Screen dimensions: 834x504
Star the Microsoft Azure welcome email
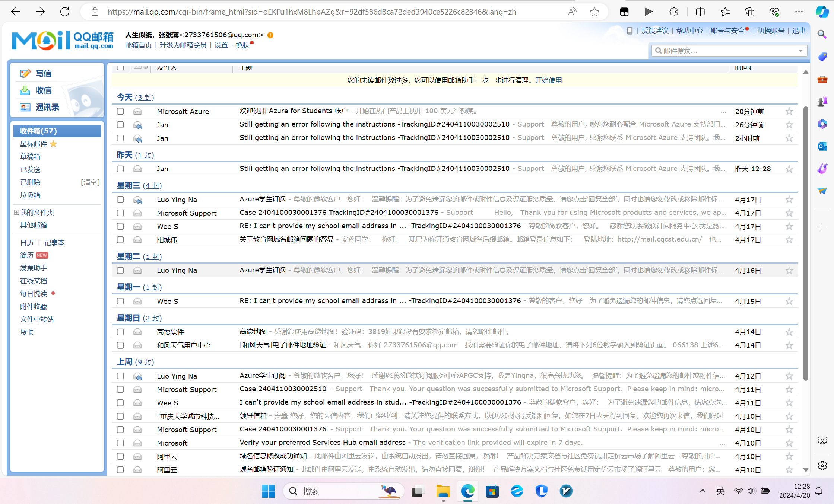pyautogui.click(x=789, y=111)
